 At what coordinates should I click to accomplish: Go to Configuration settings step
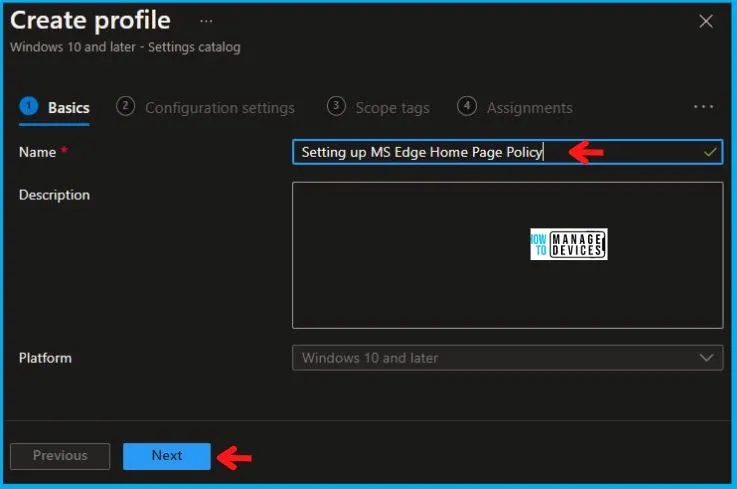click(205, 108)
